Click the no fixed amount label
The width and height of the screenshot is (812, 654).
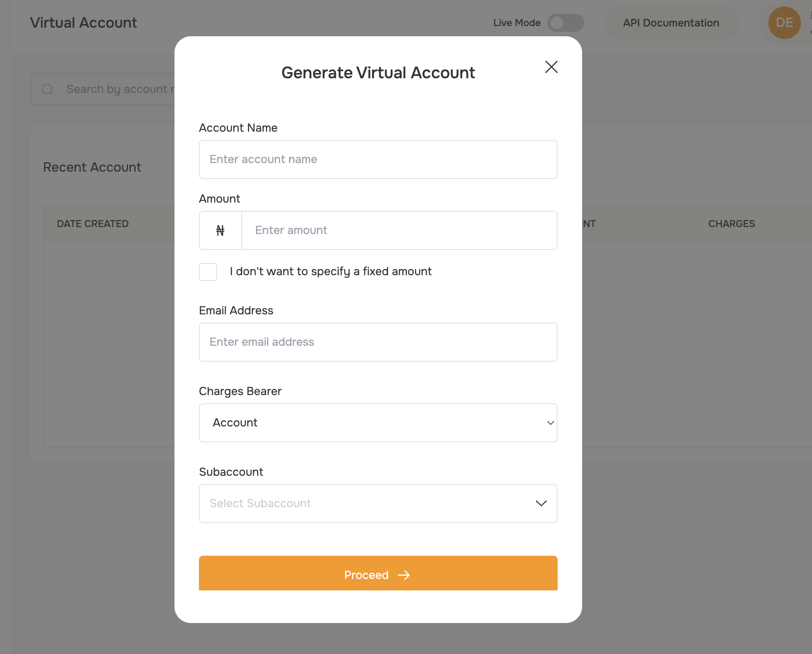(x=331, y=272)
